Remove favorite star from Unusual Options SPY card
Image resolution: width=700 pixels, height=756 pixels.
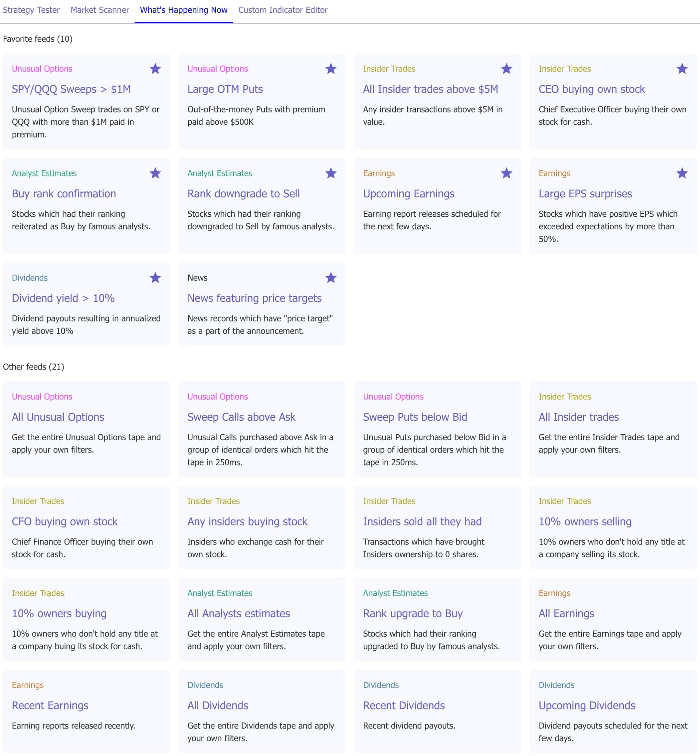155,68
